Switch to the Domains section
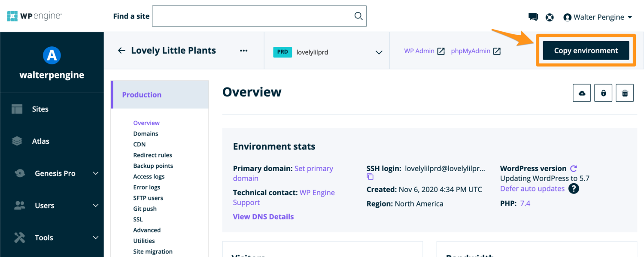Image resolution: width=644 pixels, height=257 pixels. tap(146, 133)
